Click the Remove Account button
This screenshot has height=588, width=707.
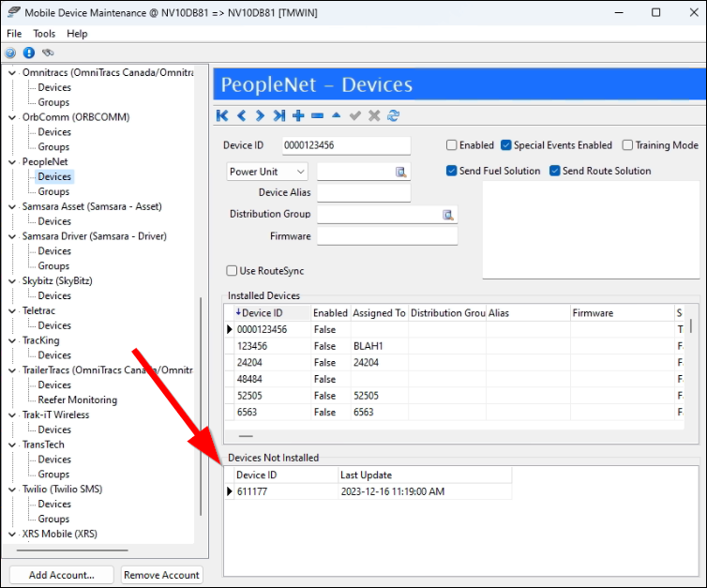(x=161, y=575)
